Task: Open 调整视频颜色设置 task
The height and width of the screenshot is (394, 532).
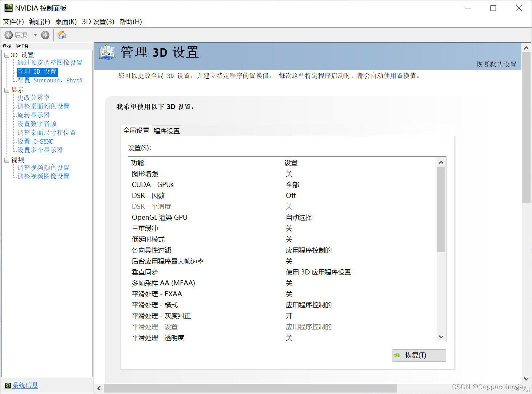Action: (x=43, y=168)
